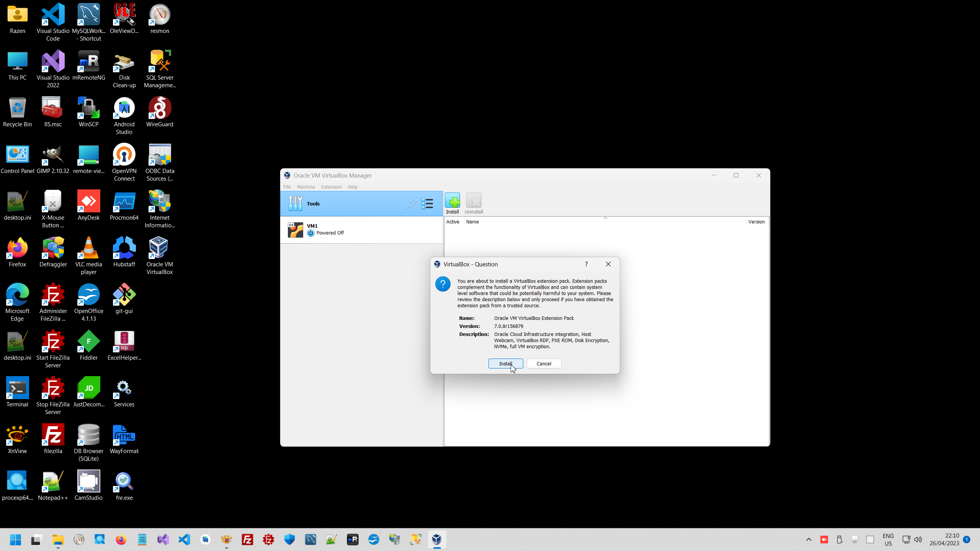Image resolution: width=980 pixels, height=551 pixels.
Task: Open the Tools list menu icon
Action: [x=427, y=204]
